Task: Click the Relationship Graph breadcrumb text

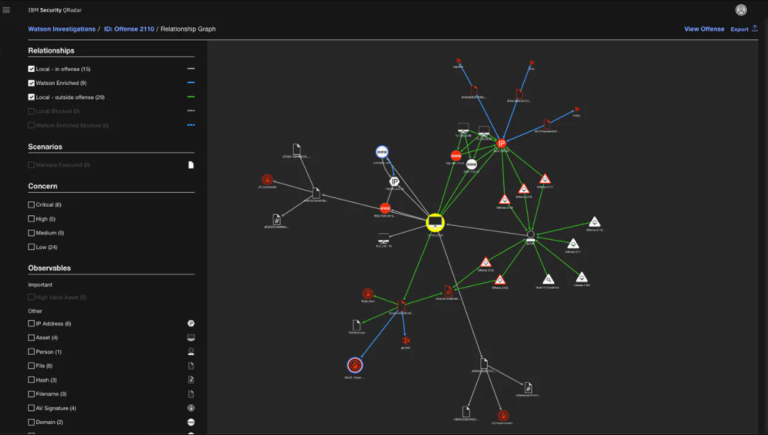Action: pos(188,29)
